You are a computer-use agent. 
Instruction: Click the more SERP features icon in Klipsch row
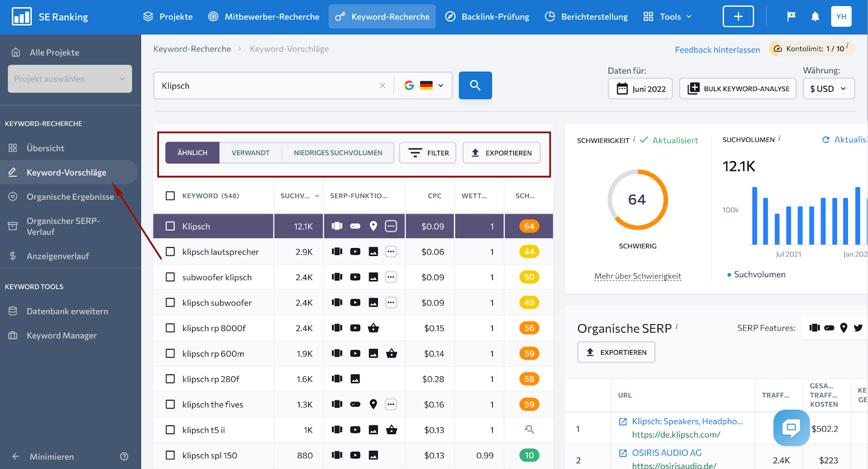[x=391, y=226]
